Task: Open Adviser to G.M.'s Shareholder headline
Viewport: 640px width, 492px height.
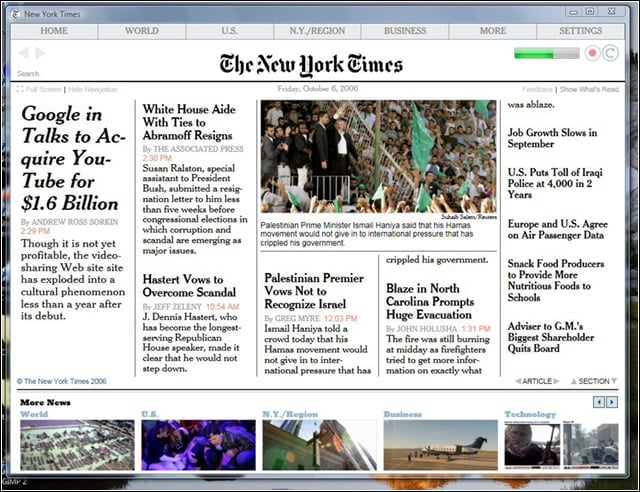Action: [551, 337]
